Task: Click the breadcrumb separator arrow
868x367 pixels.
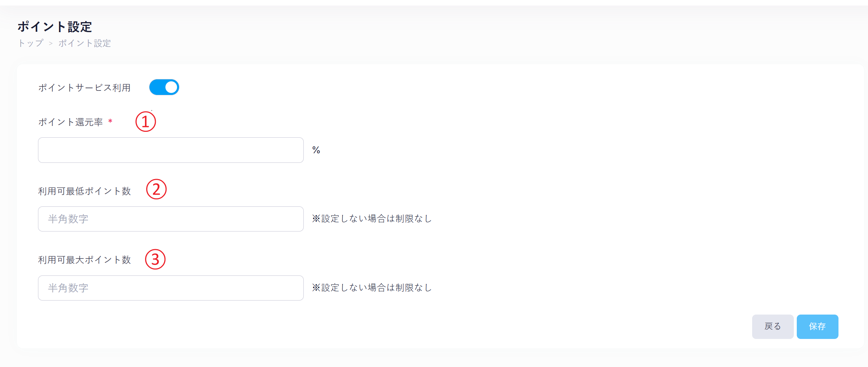Action: [51, 44]
